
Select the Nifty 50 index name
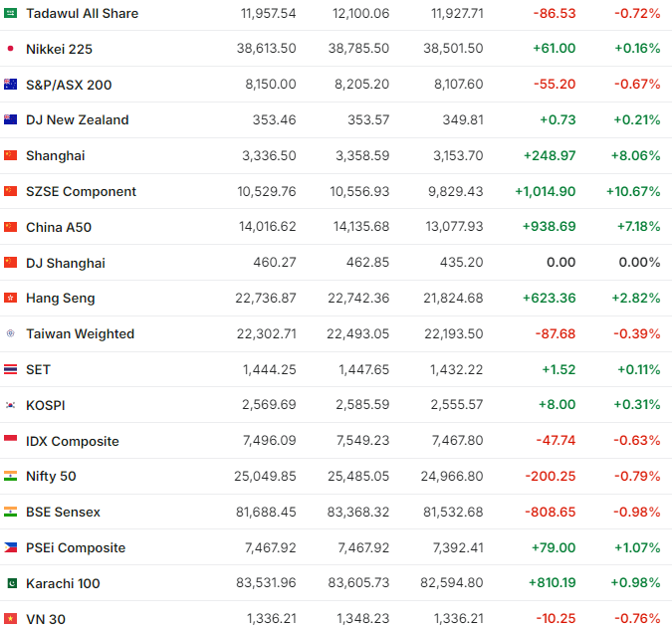pyautogui.click(x=51, y=477)
